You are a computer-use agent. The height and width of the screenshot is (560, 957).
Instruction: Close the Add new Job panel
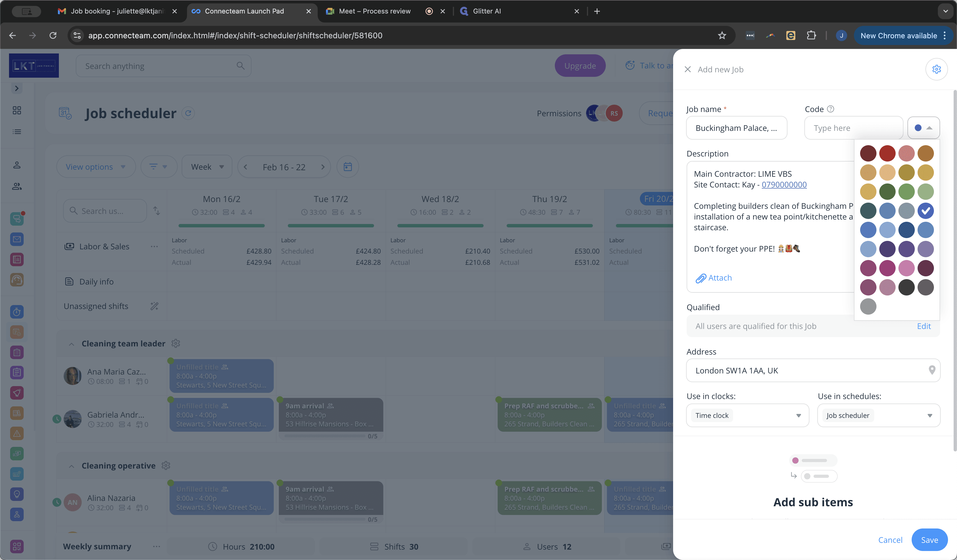pos(687,70)
